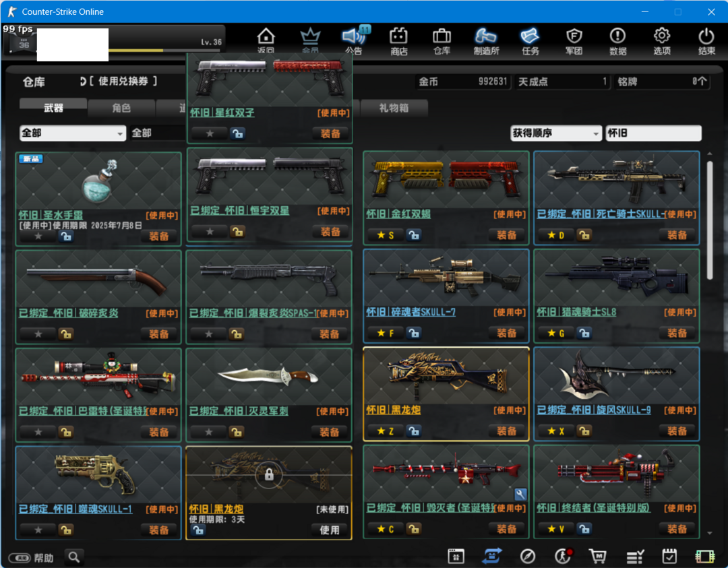Open the shopping cart icon in bottom toolbar
Viewport: 728px width, 568px height.
[x=598, y=556]
